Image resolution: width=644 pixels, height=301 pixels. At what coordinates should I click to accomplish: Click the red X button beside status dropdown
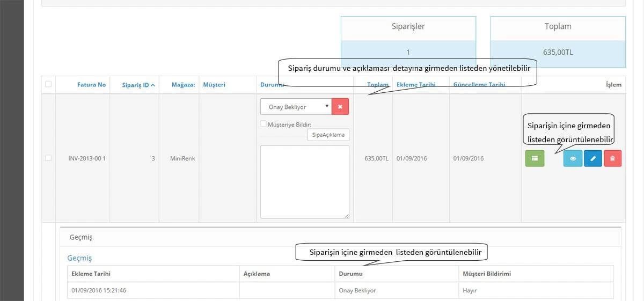340,106
